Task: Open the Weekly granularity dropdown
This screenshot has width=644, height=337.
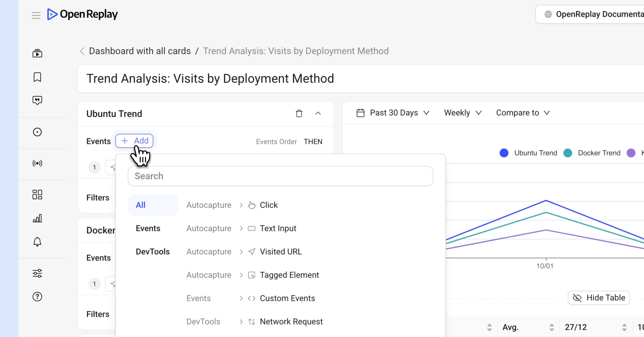Action: (463, 113)
